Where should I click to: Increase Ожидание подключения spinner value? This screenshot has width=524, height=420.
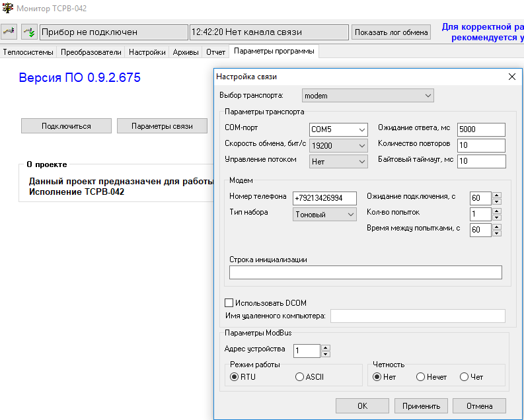point(496,195)
